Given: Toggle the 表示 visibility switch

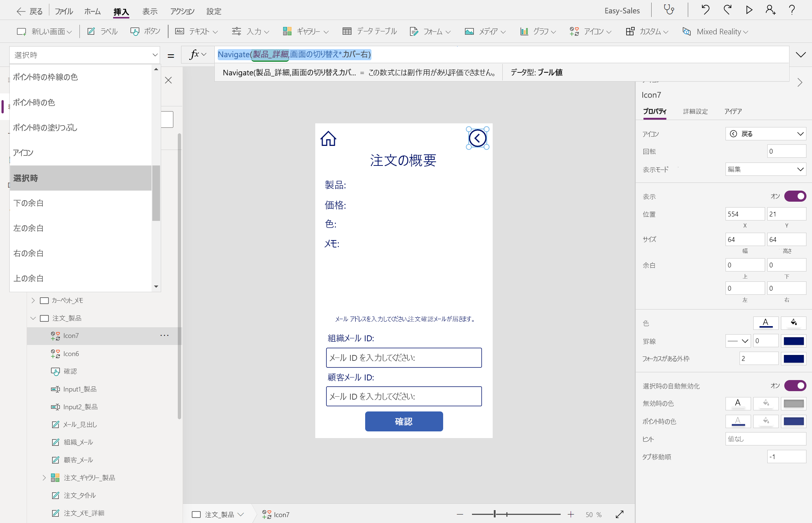Looking at the screenshot, I should point(795,196).
